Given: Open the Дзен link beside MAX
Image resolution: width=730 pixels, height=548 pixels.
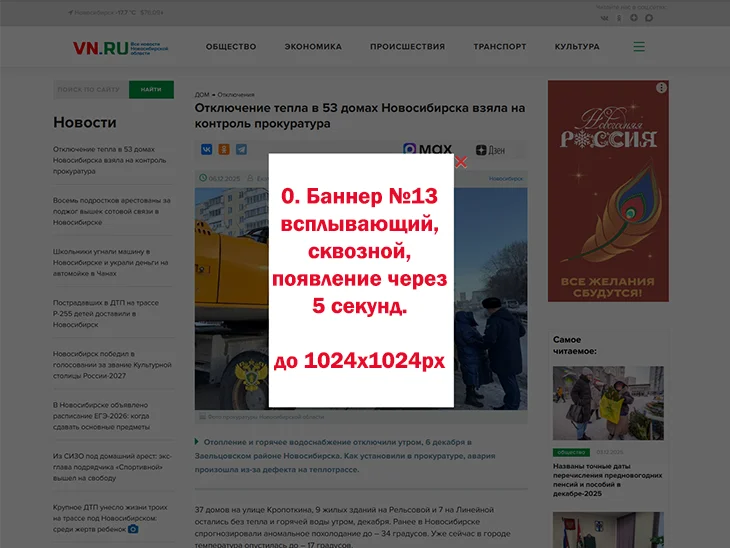Looking at the screenshot, I should [490, 150].
